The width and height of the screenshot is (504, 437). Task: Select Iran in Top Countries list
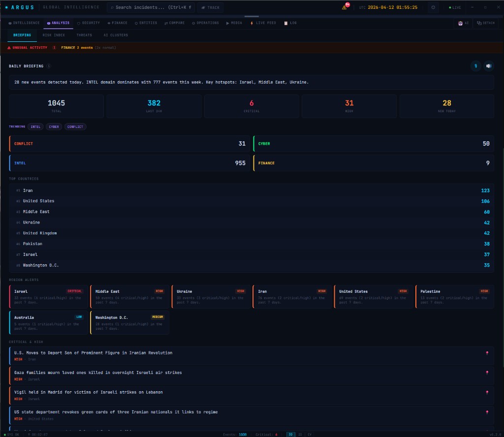(252, 190)
